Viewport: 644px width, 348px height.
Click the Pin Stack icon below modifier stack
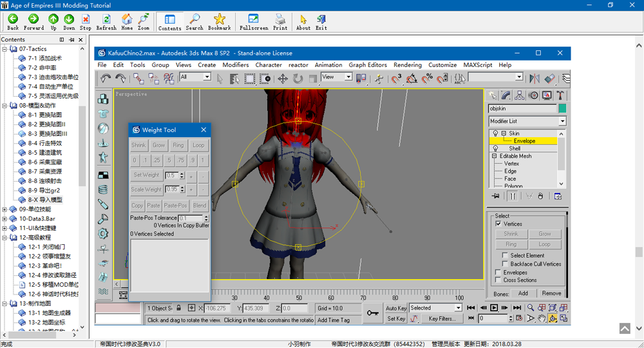coord(496,196)
